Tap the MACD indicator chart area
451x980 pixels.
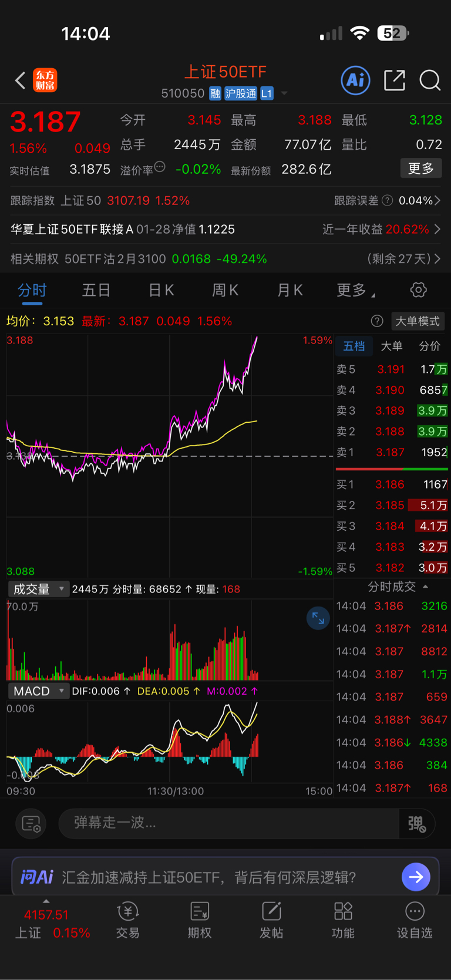(x=170, y=742)
